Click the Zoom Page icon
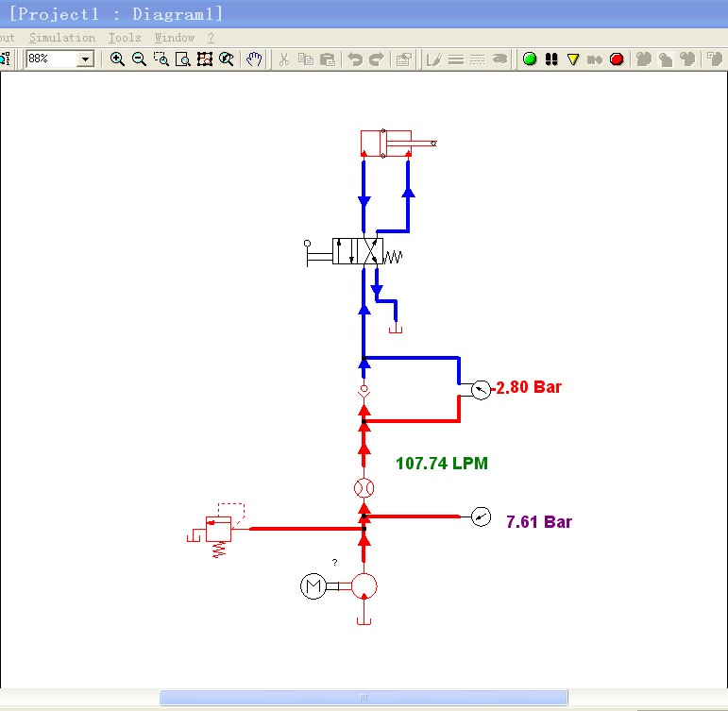Image resolution: width=728 pixels, height=711 pixels. [x=183, y=59]
